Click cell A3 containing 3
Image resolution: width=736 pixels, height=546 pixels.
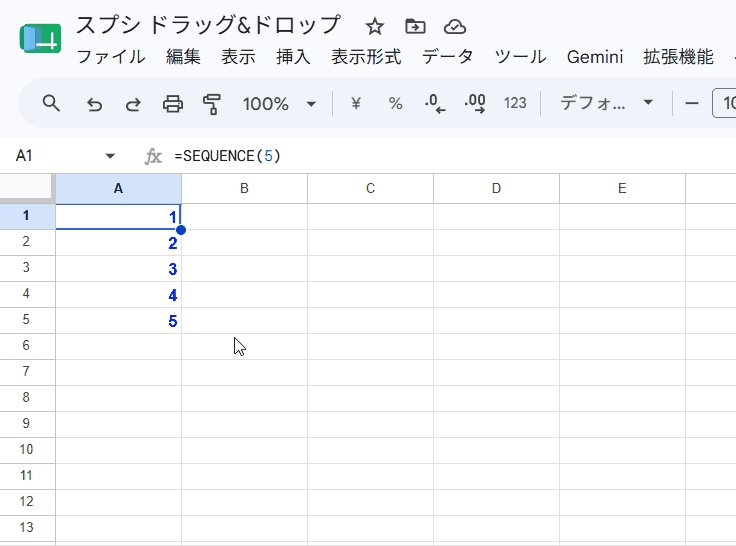tap(118, 269)
